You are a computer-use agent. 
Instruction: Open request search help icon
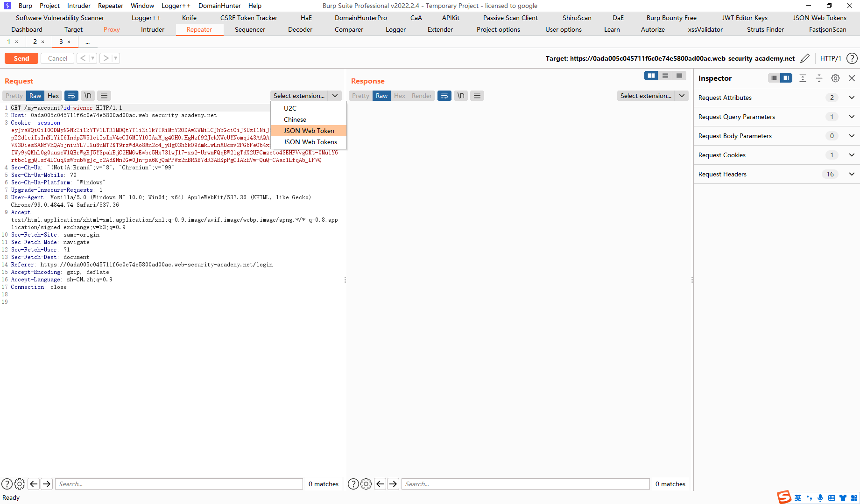(7, 484)
